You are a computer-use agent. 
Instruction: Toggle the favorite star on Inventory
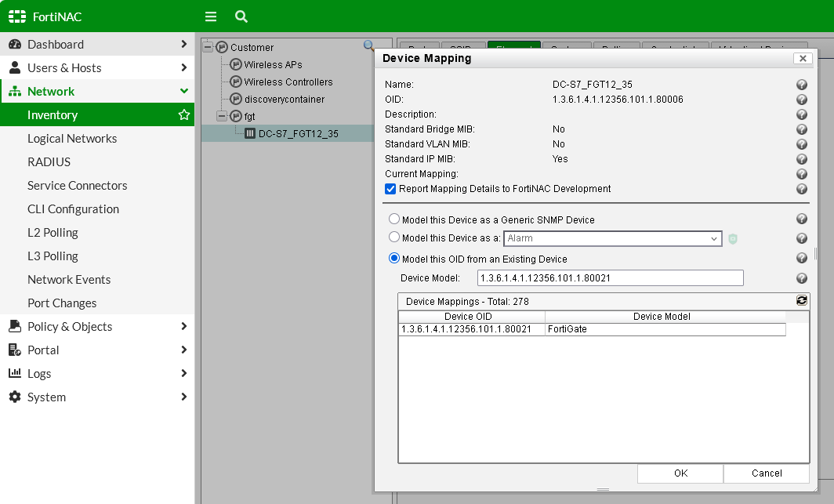point(184,115)
